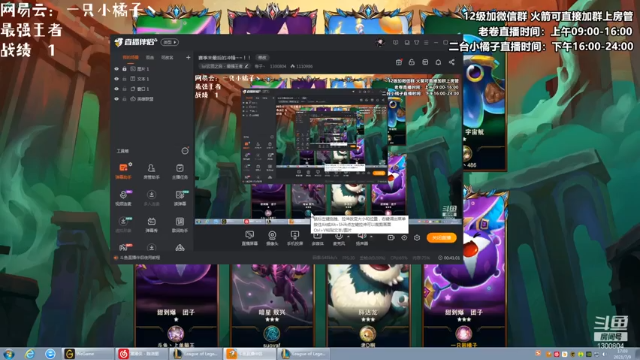Viewport: 640px width, 360px height.
Task: Open the 弹幕助手 danmaku assistant tool
Action: point(123,171)
